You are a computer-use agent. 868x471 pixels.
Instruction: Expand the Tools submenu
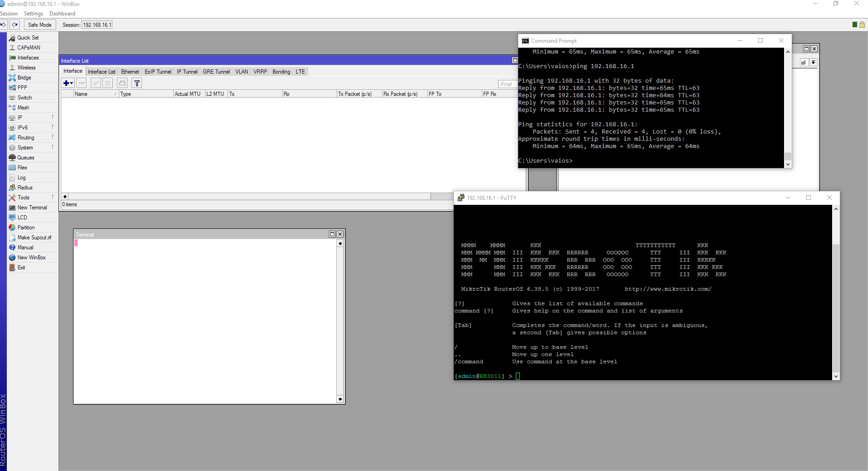click(33, 198)
